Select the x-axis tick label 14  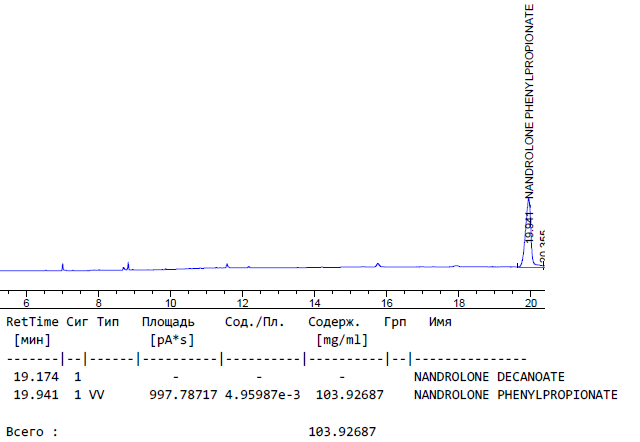coord(314,302)
